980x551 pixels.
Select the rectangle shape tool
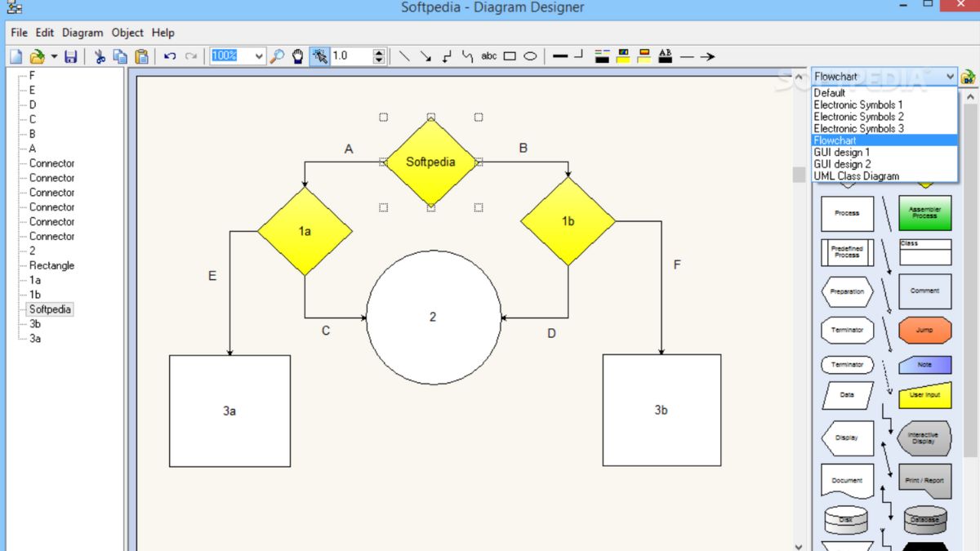pyautogui.click(x=510, y=56)
